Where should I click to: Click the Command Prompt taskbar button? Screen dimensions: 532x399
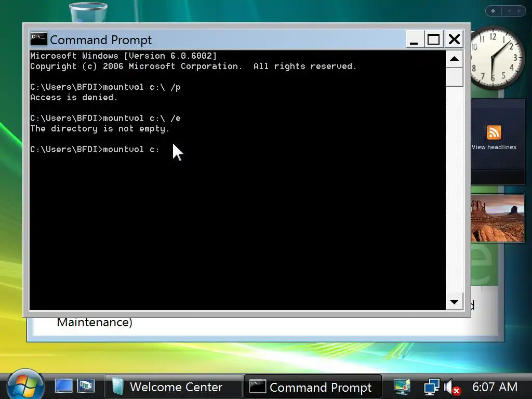pos(313,387)
